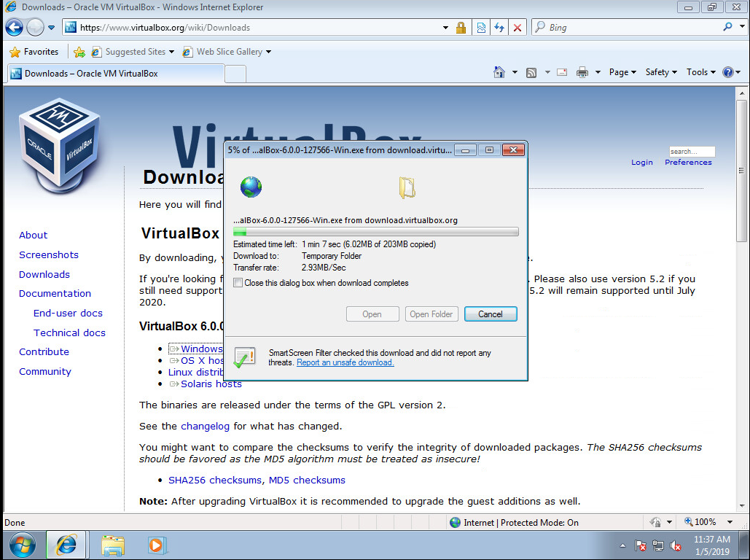Click the Print icon

click(582, 72)
